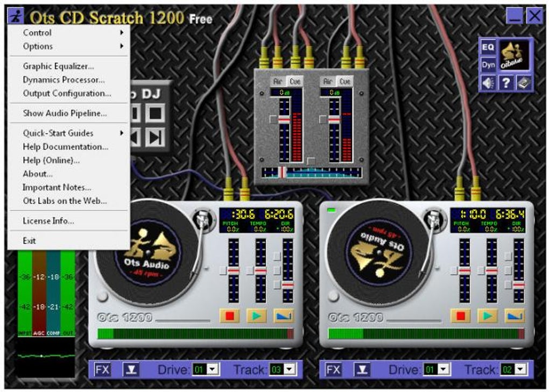This screenshot has height=392, width=549.
Task: Select Output Configuration... menu entry
Action: click(x=69, y=94)
